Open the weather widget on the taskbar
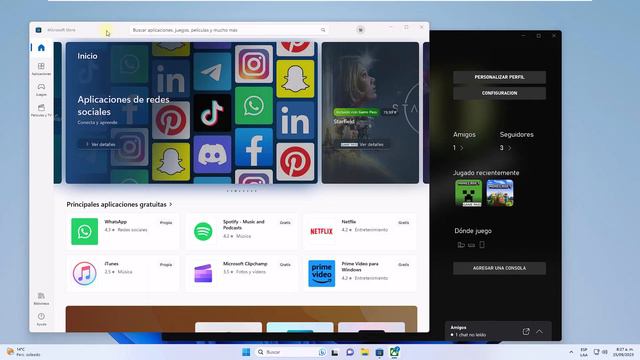Screen dimensions: 640x360 23,352
